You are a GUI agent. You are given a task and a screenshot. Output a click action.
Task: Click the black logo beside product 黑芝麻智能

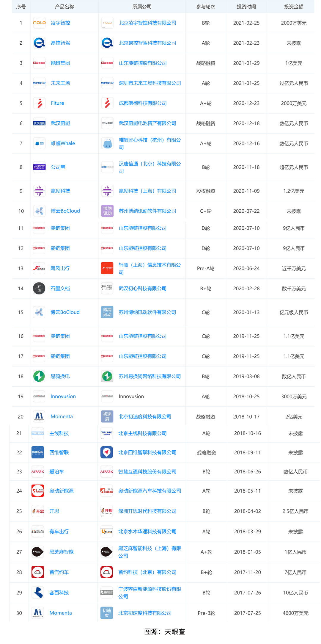click(x=38, y=552)
